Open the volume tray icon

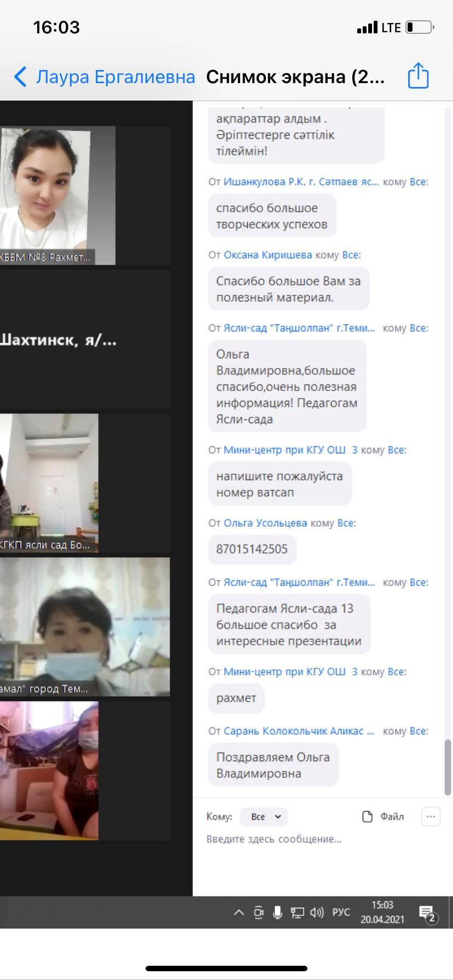[317, 912]
